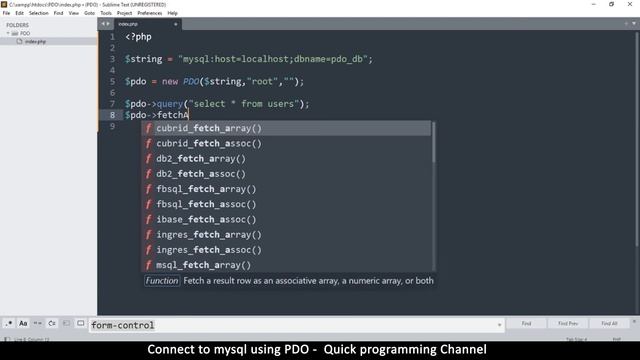Open the Project menu
Viewport: 640px width, 360px height.
[x=124, y=13]
